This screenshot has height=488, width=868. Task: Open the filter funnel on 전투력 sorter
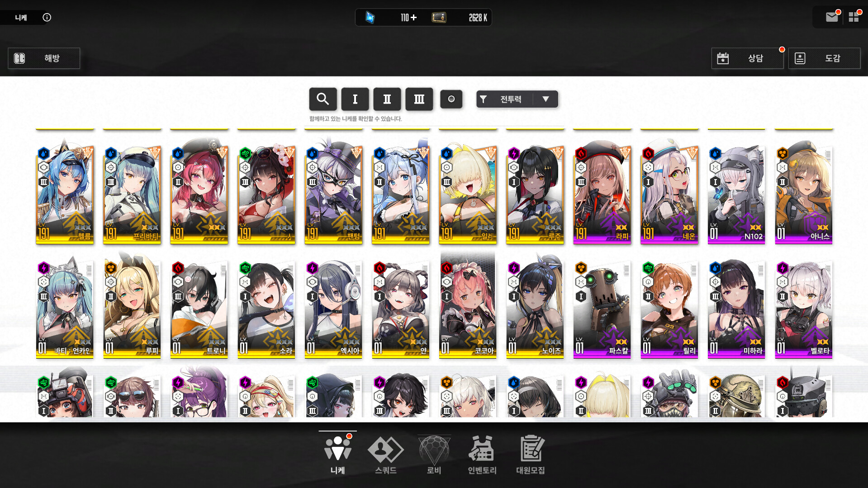(x=483, y=99)
